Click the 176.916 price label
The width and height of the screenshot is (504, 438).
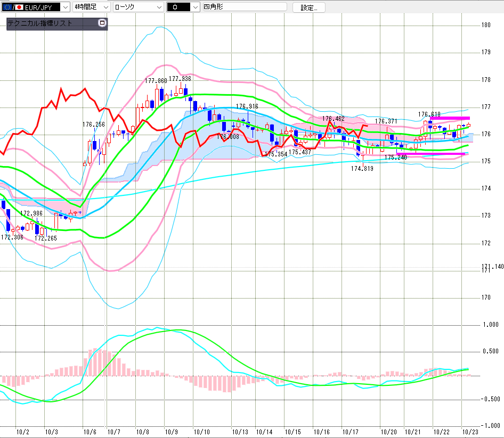(247, 106)
